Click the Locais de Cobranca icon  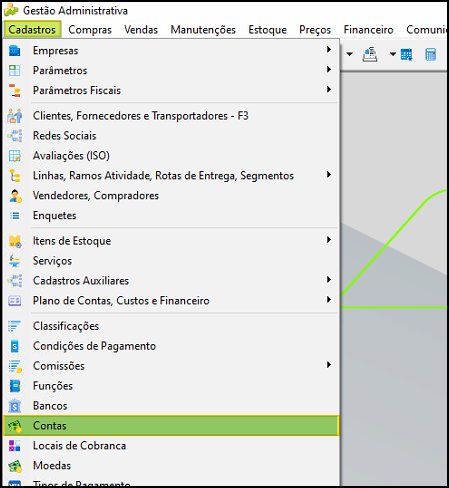(15, 446)
